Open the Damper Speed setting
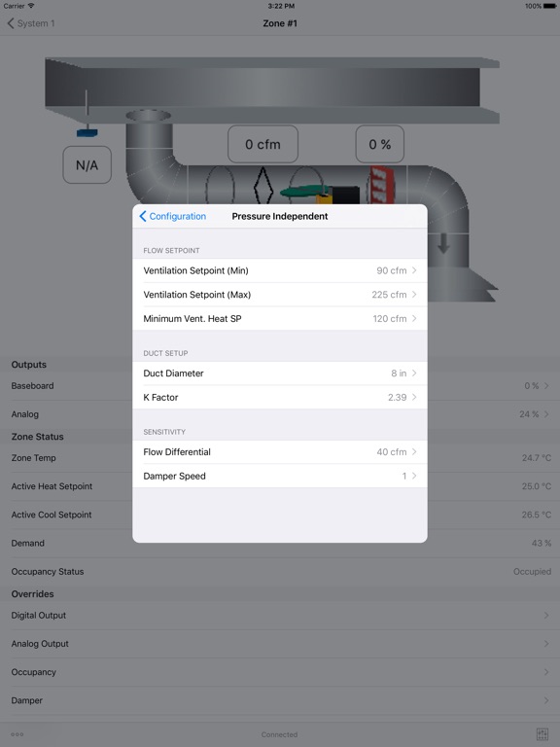 (x=280, y=476)
